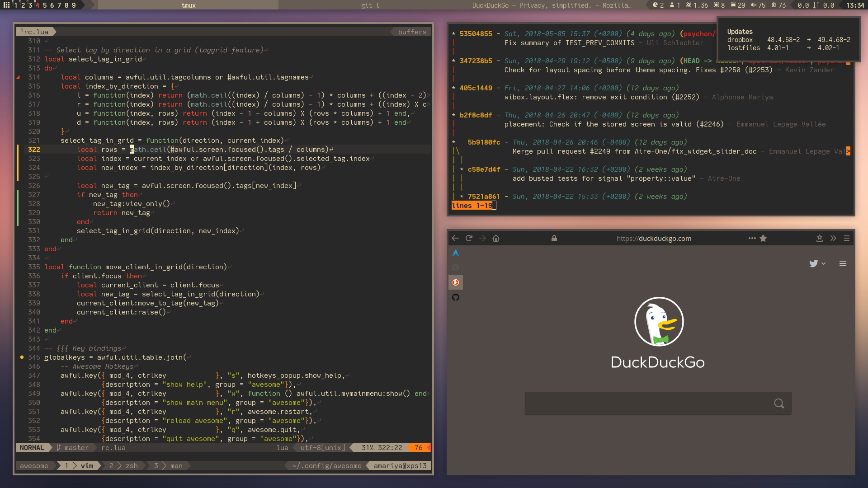The height and width of the screenshot is (488, 868).
Task: Click the lostfiles entry in Updates popup
Action: [788, 48]
